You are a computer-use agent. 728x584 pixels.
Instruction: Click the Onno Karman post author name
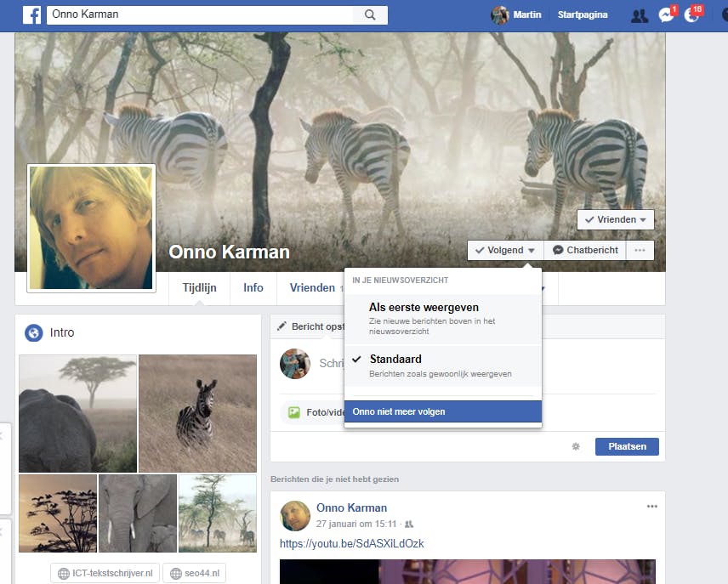click(x=351, y=507)
